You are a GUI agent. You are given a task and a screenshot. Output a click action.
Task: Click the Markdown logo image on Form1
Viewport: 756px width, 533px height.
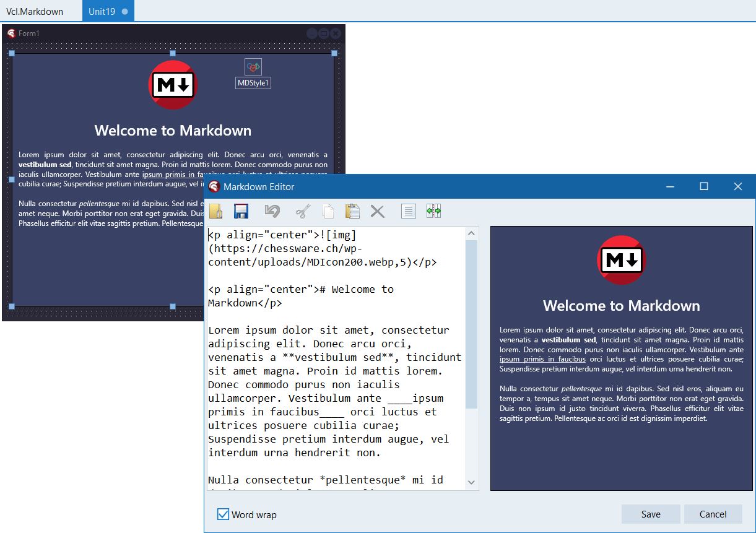pos(173,85)
